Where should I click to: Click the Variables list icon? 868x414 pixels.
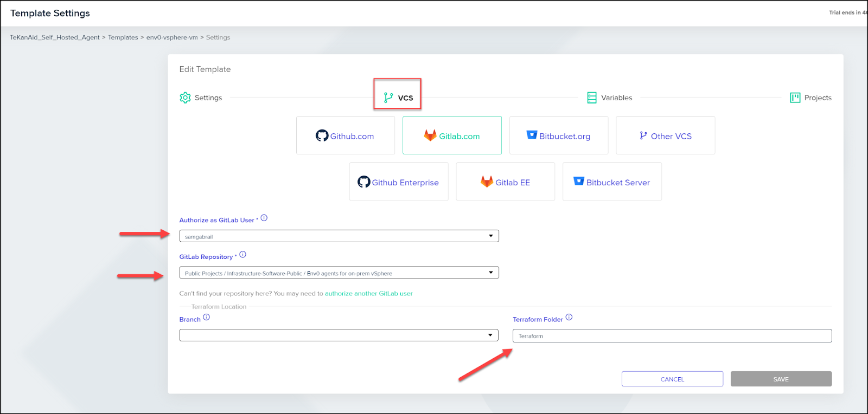point(592,98)
